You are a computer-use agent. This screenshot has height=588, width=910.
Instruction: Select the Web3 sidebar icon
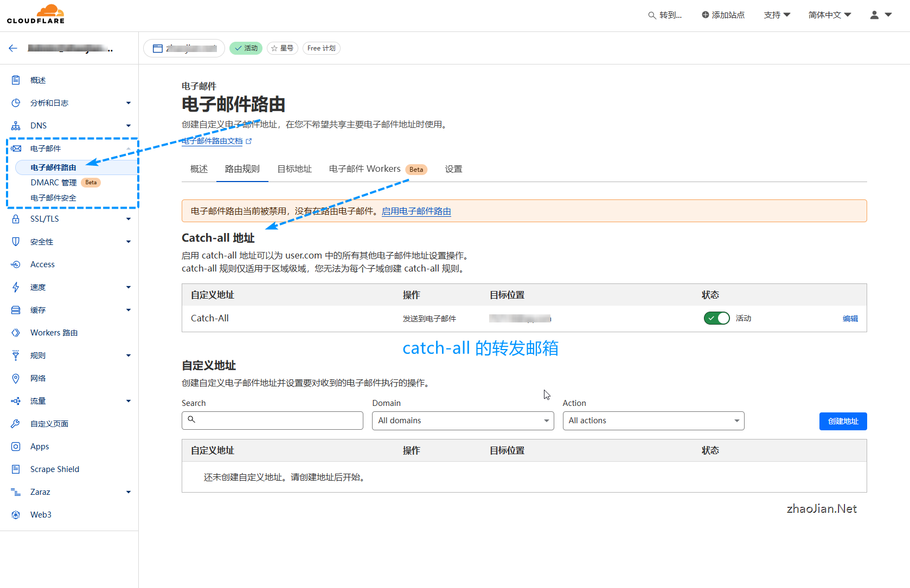[16, 514]
